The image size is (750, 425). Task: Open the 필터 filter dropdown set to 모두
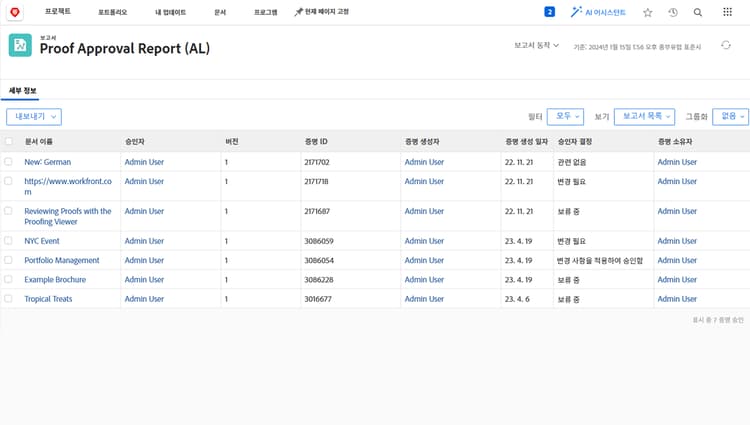click(x=565, y=117)
